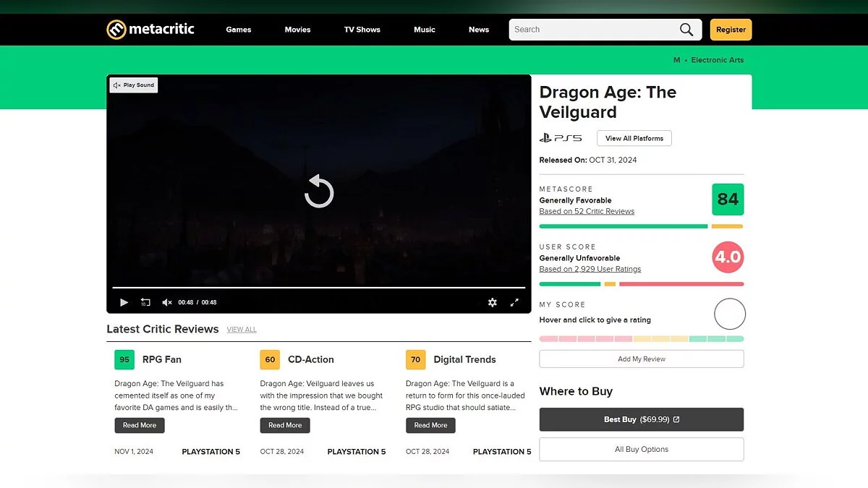The height and width of the screenshot is (488, 868).
Task: Open Based on 52 Critic Reviews link
Action: coord(587,211)
